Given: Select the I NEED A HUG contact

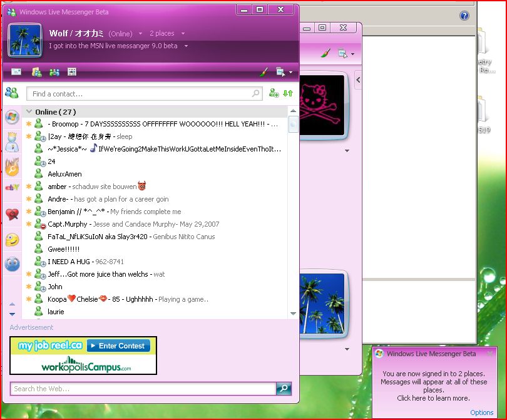Looking at the screenshot, I should pos(155,262).
